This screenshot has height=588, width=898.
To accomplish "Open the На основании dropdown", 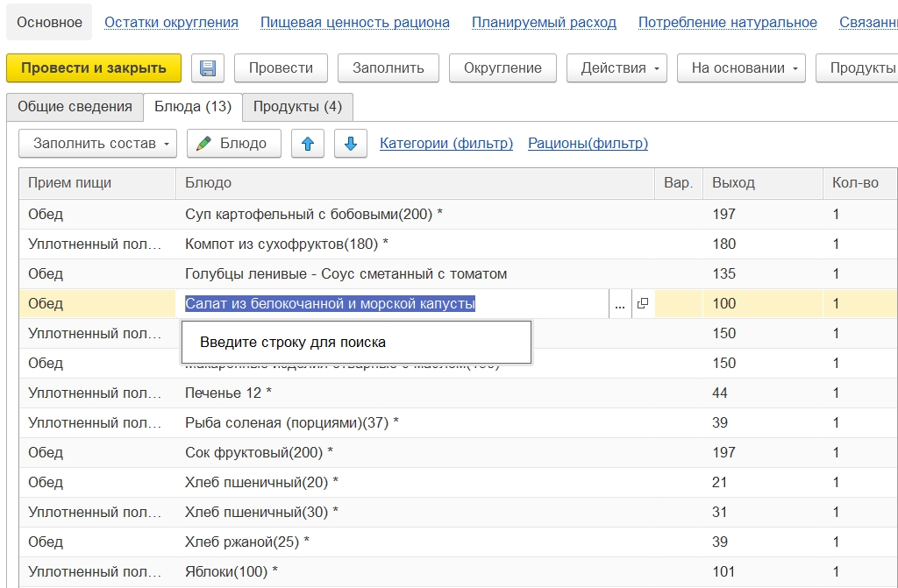I will click(740, 68).
